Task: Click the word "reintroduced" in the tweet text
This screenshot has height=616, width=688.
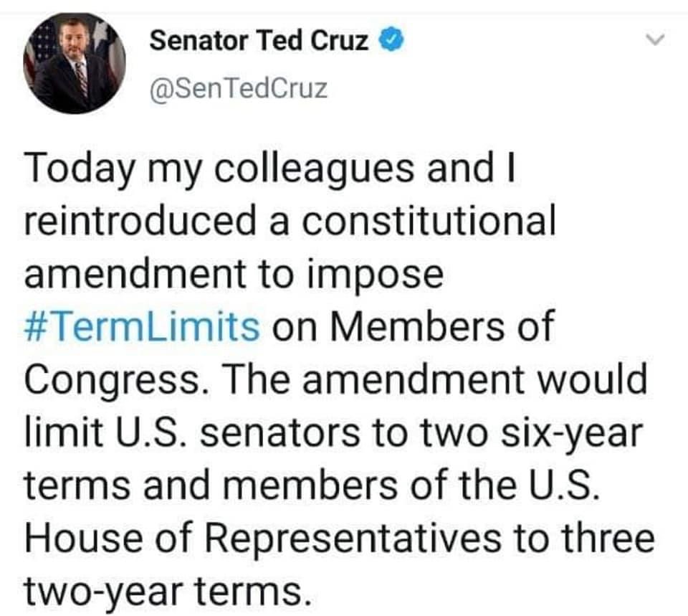Action: (140, 220)
